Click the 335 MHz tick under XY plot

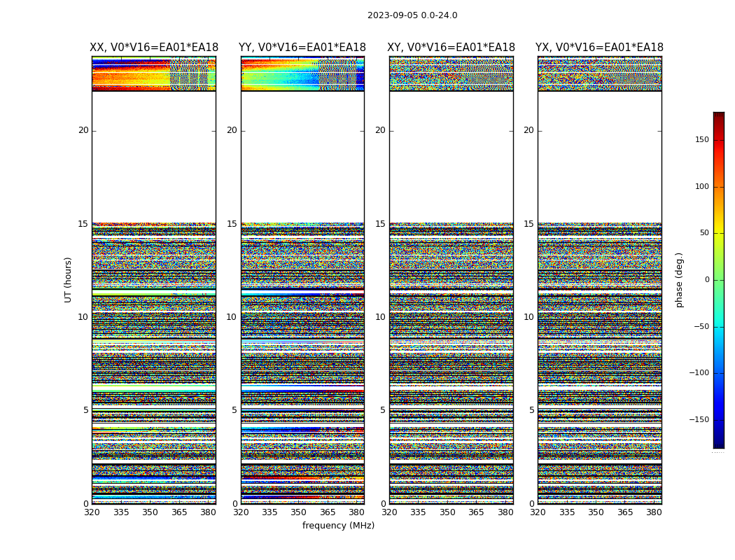coord(418,512)
